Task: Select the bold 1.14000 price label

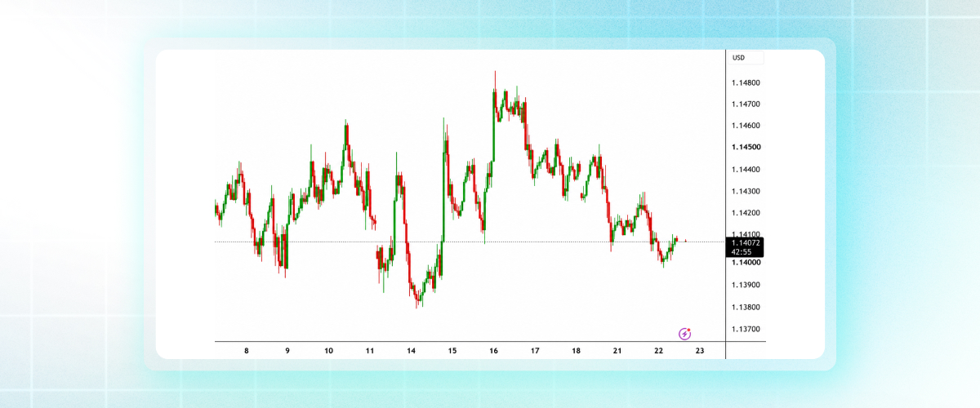Action: (x=746, y=263)
